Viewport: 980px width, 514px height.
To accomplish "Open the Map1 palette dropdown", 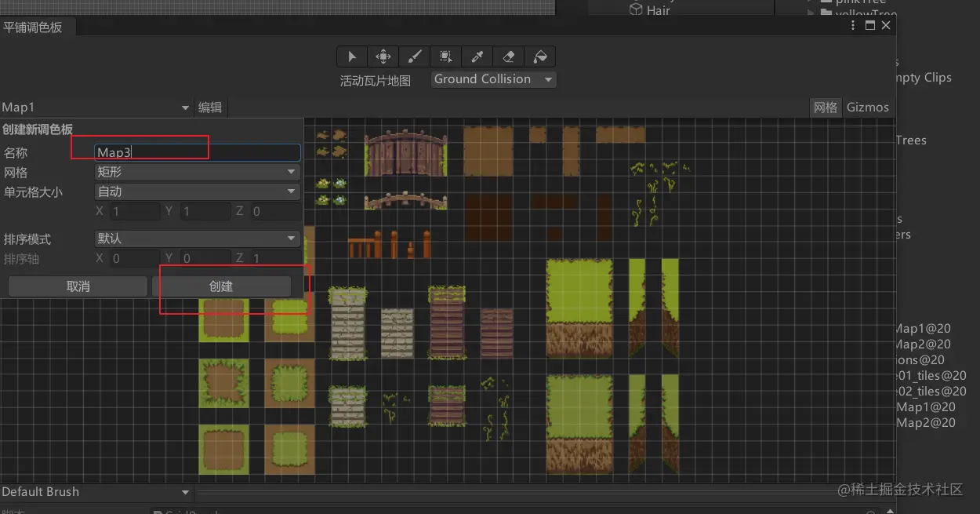I will pyautogui.click(x=96, y=108).
